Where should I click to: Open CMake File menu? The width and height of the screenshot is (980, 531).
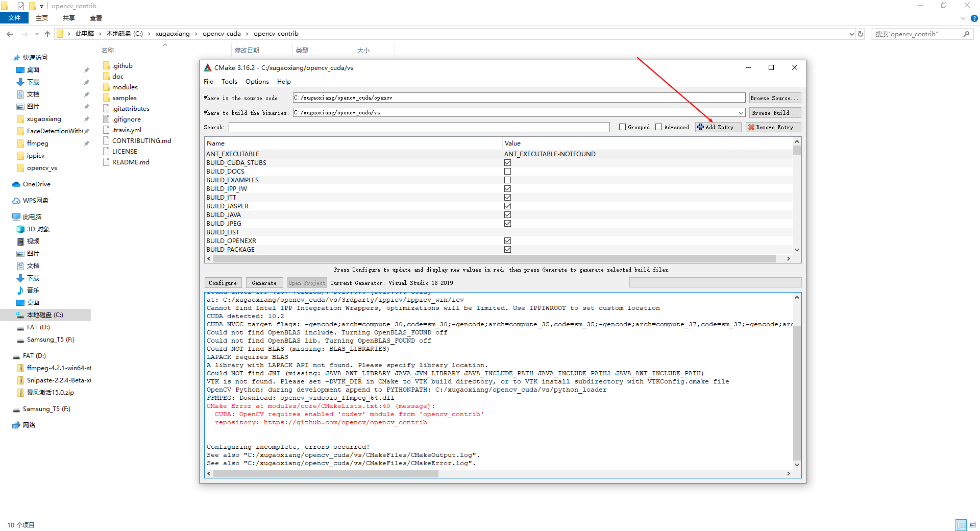click(208, 81)
